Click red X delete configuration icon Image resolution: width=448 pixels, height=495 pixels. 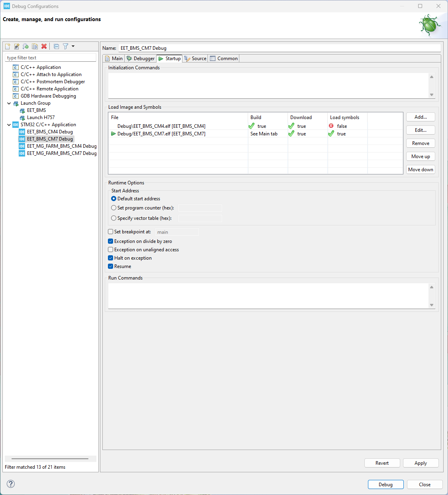(x=44, y=46)
